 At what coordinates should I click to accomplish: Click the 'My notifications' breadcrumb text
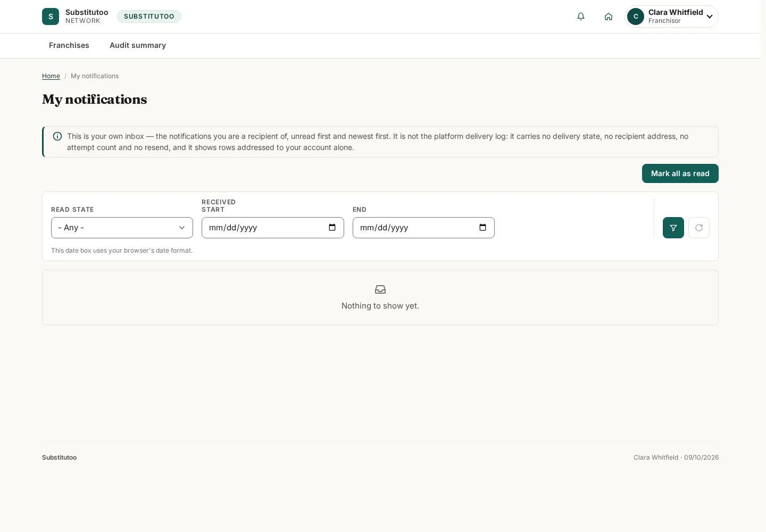95,76
